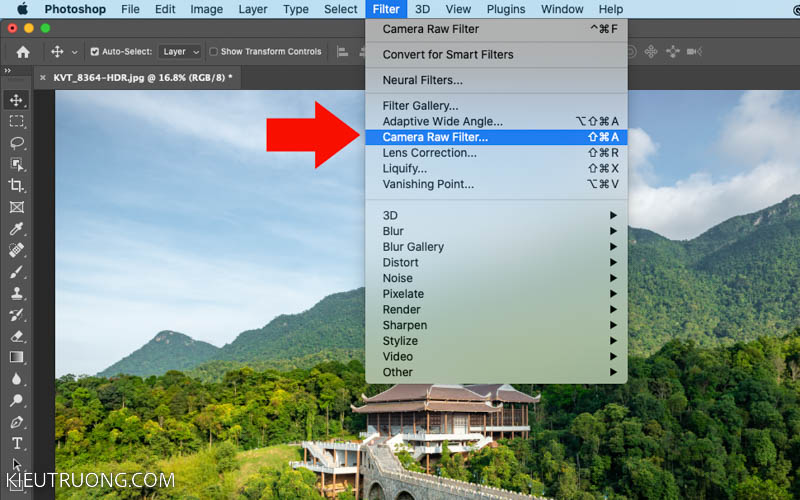The width and height of the screenshot is (800, 500).
Task: Select the Object Selection tool
Action: tap(16, 164)
